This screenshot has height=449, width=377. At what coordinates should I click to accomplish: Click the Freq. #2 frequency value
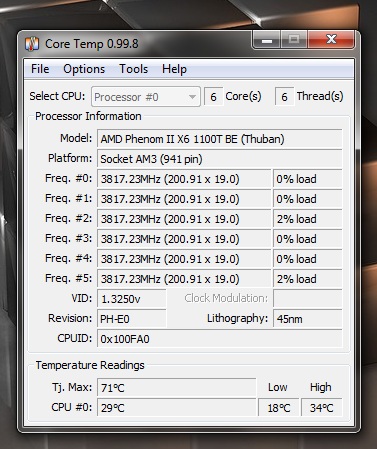pos(184,219)
